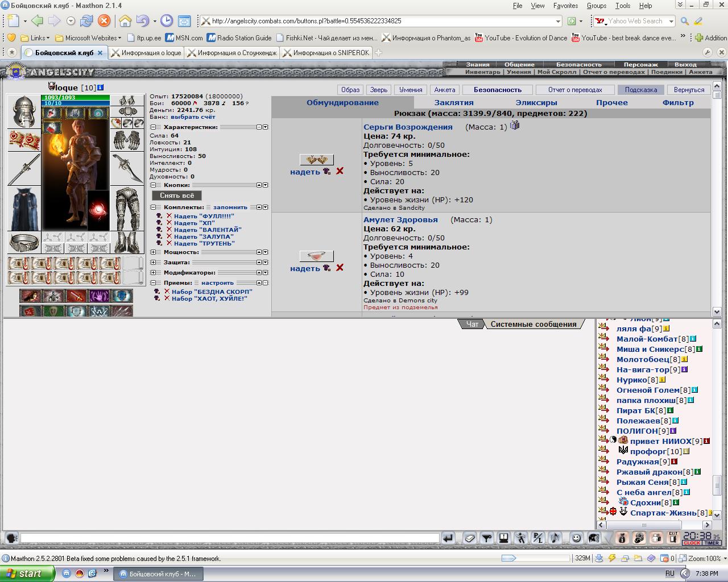Click the page load progress bar
The image size is (728, 582).
(535, 558)
